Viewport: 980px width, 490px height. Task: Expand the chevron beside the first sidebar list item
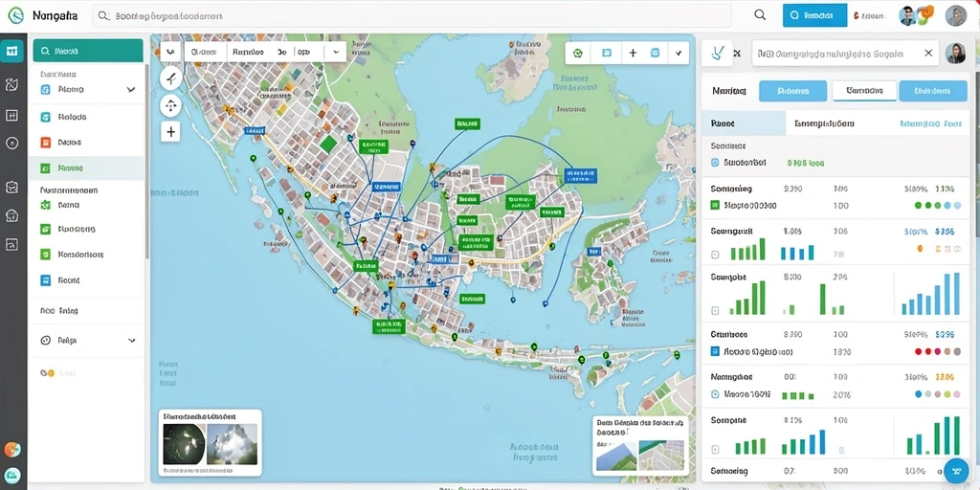coord(130,89)
